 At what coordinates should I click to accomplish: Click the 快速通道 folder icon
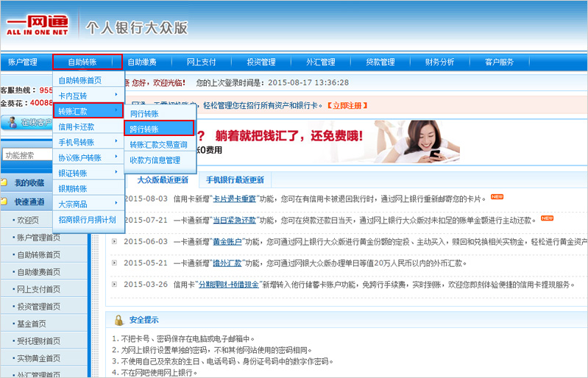click(5, 202)
